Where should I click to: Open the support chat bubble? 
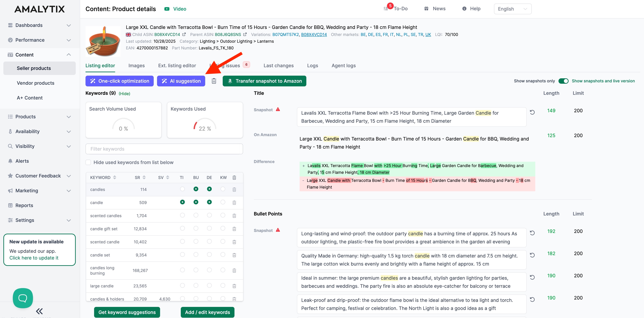tap(23, 298)
